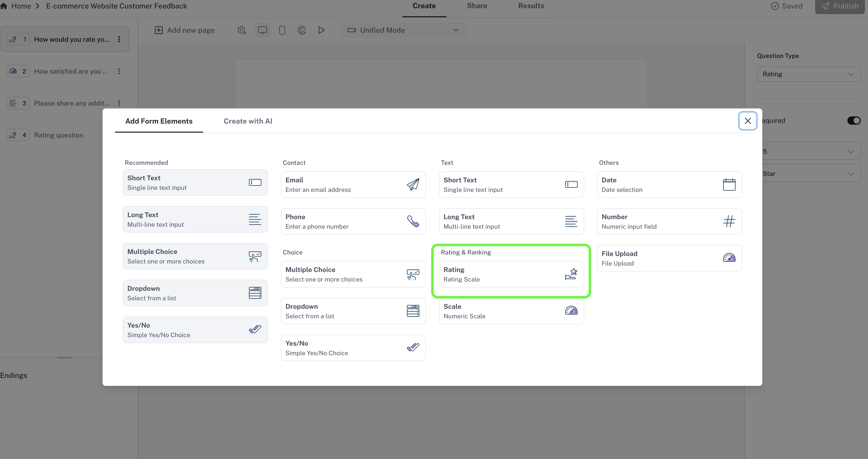Viewport: 868px width, 459px height.
Task: Switch to desktop preview icon
Action: 263,30
